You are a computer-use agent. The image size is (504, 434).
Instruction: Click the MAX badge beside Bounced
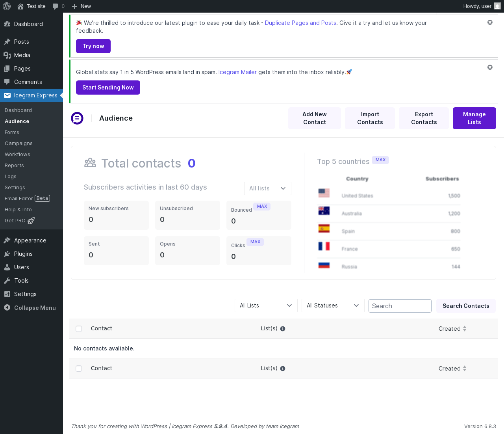[262, 206]
